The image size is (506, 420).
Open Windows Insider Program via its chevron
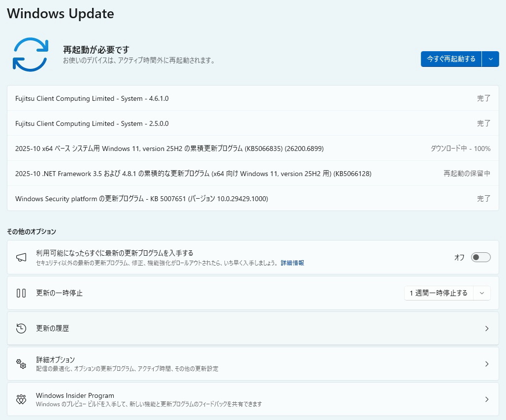click(487, 399)
